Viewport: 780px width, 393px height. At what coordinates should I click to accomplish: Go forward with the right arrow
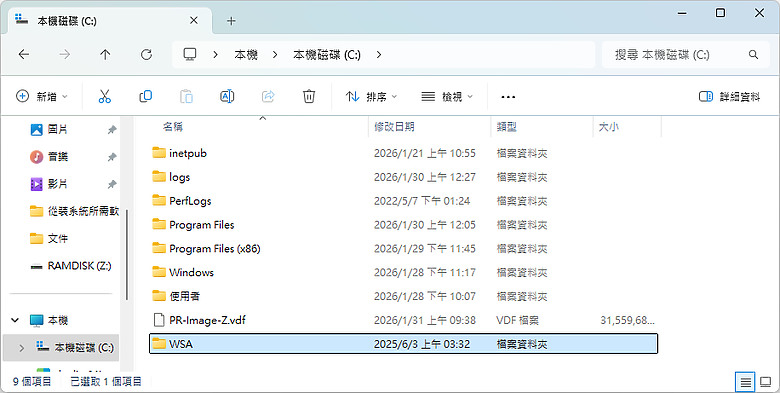65,55
